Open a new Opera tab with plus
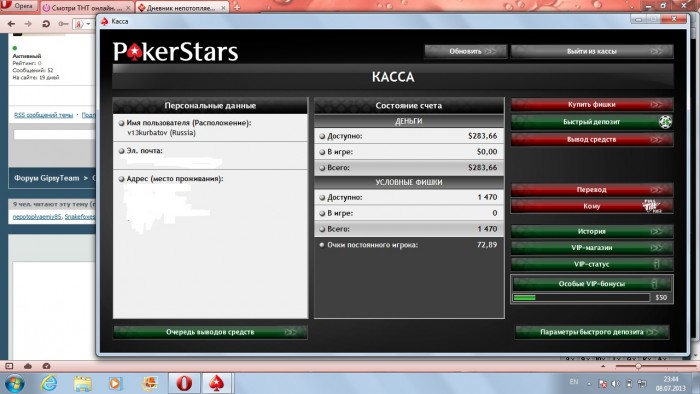This screenshot has height=394, width=700. tap(237, 7)
